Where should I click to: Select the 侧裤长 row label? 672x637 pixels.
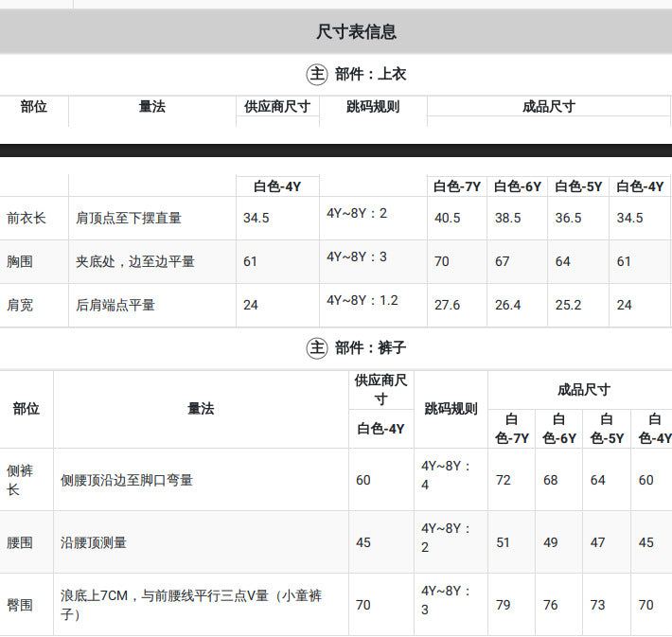20,480
